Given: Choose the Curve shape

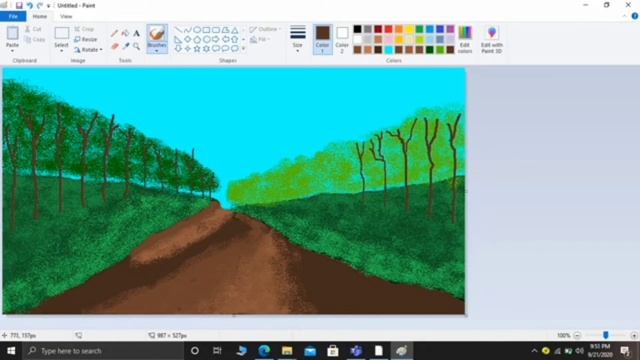Looking at the screenshot, I should pos(187,30).
